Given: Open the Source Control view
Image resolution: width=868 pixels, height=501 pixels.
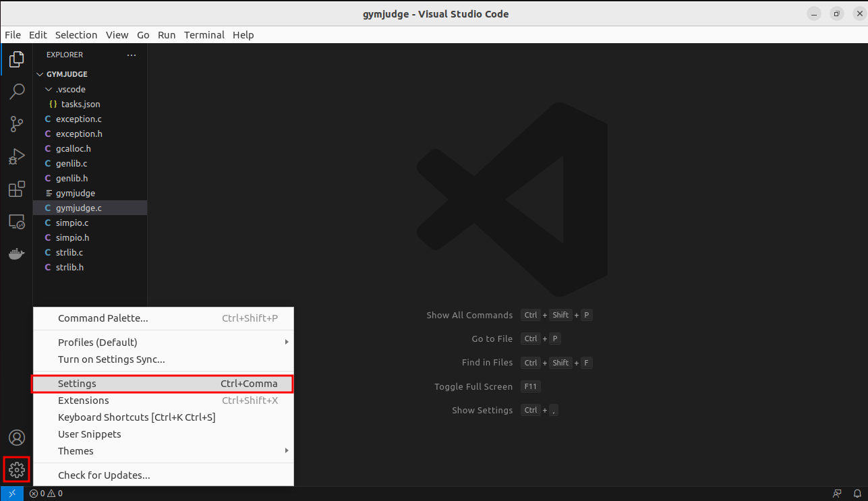Looking at the screenshot, I should [x=17, y=124].
